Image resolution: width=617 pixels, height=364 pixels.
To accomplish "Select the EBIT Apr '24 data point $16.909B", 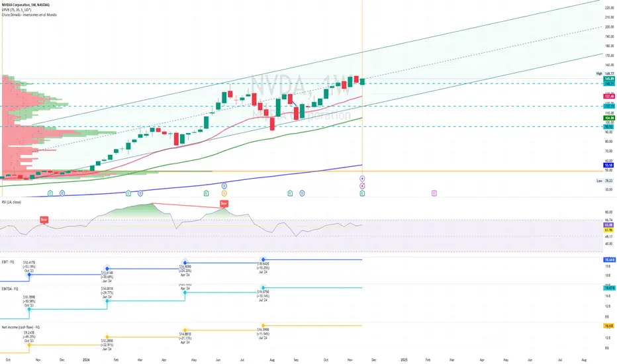I will 185,263.
